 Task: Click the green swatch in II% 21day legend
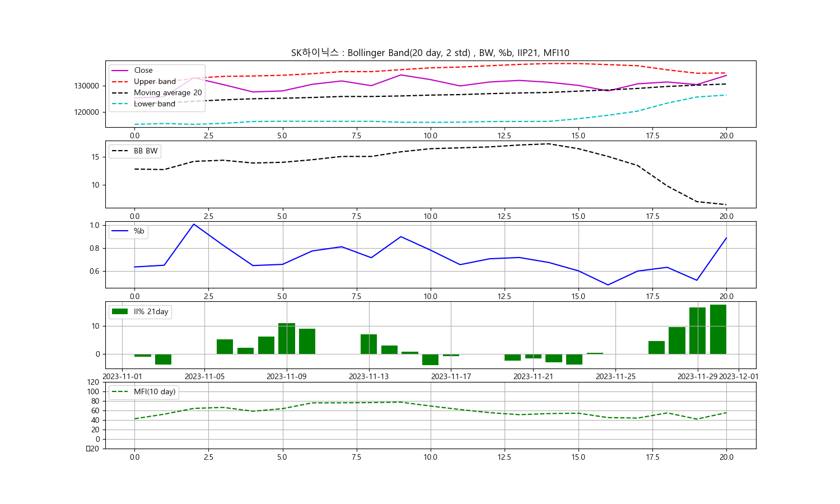120,312
